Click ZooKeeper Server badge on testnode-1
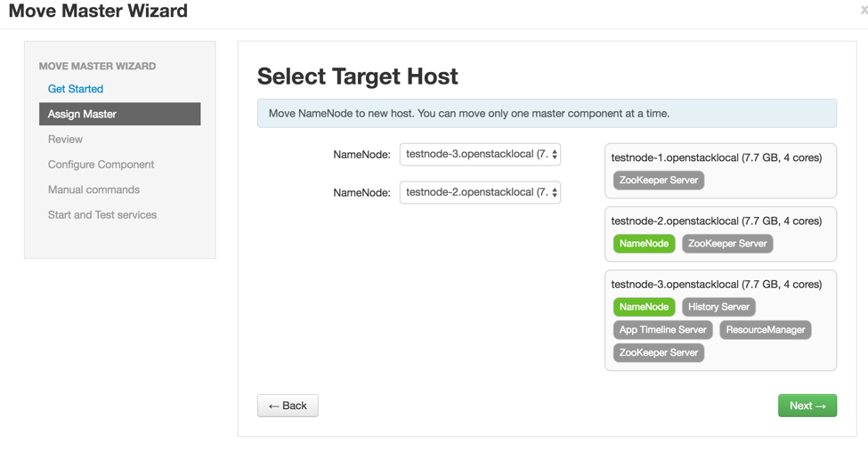The height and width of the screenshot is (450, 868). point(658,181)
